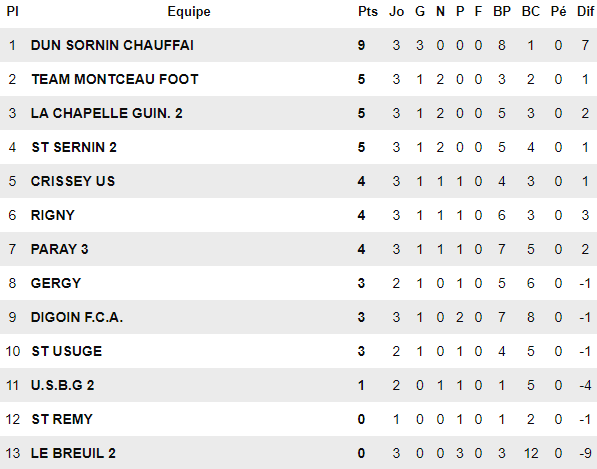Screen dimensions: 597x469
Task: Click the Equipe column header
Action: tap(189, 12)
